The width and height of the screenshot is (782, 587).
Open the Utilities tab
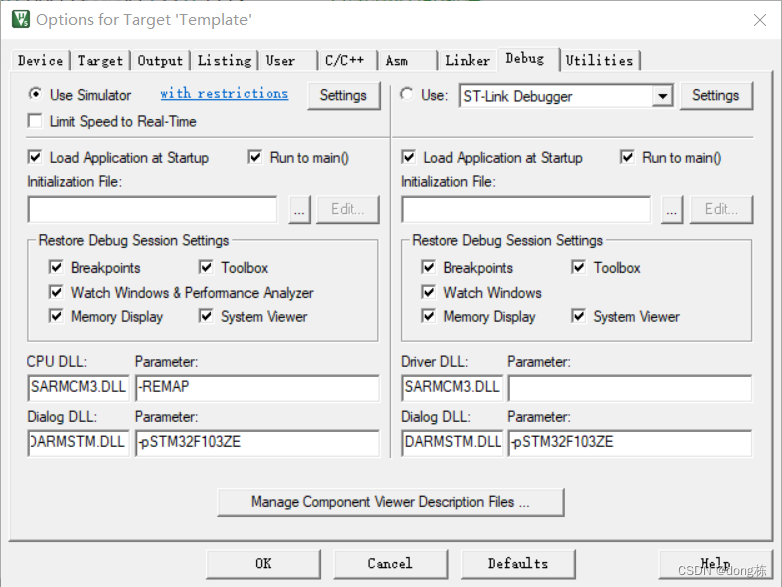[x=600, y=61]
